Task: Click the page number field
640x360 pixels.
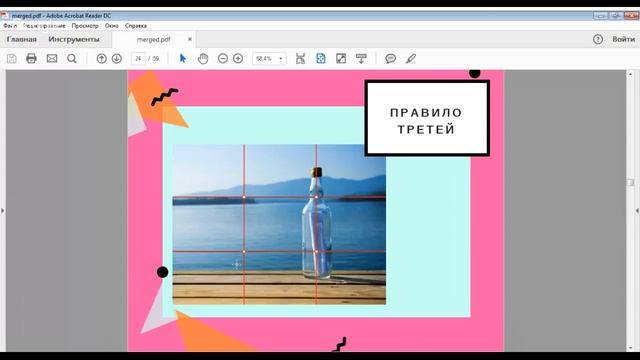Action: click(138, 59)
